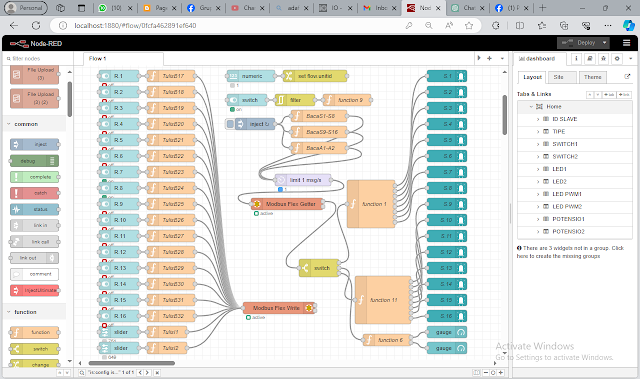Switch to dashboard Site tab
The height and width of the screenshot is (379, 640).
562,77
